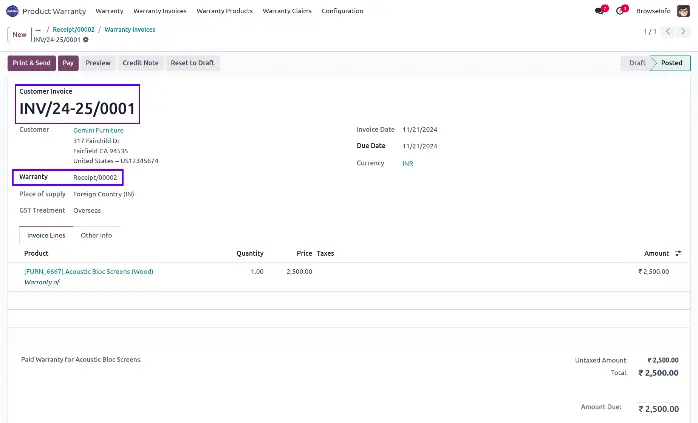Click Reset to Draft button
Image resolution: width=698 pixels, height=423 pixels.
click(192, 63)
